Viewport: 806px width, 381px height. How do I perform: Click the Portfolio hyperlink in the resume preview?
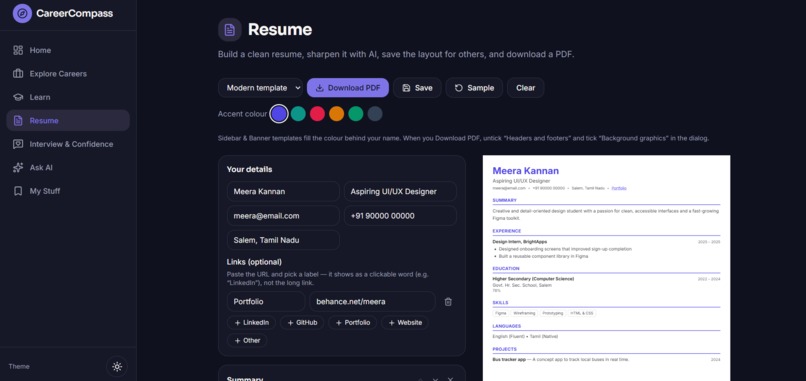click(619, 188)
